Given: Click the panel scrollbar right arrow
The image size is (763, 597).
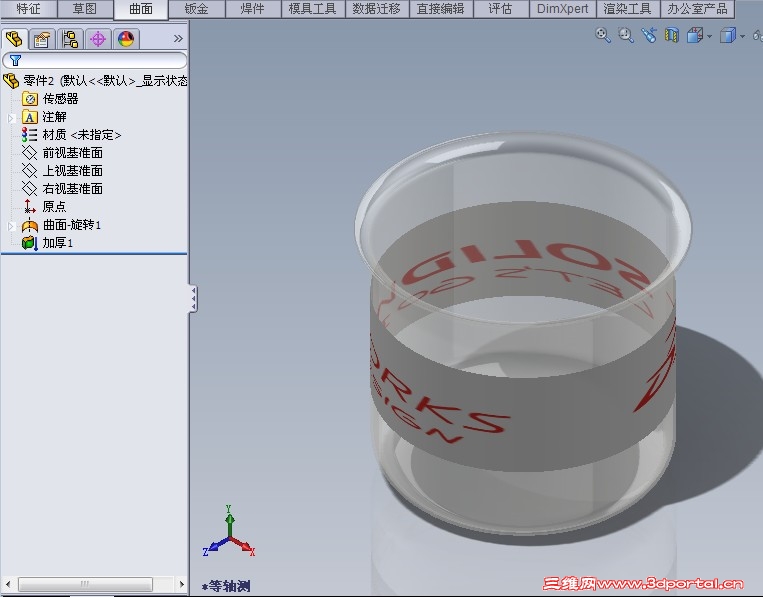Looking at the screenshot, I should 182,584.
